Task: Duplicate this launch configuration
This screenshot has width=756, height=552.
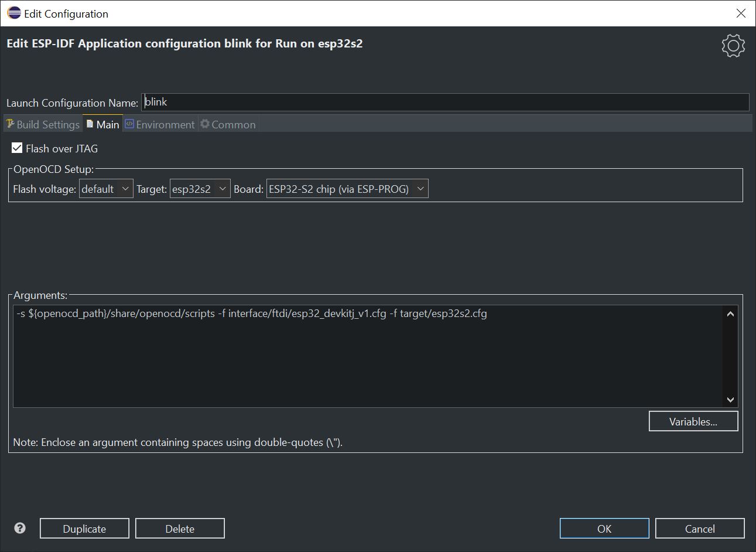Action: pos(84,528)
